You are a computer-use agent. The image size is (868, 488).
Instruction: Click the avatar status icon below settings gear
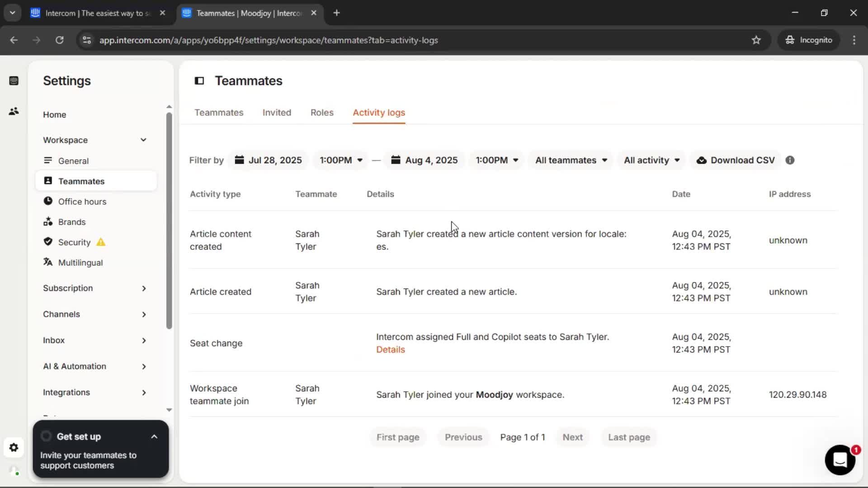(x=14, y=471)
